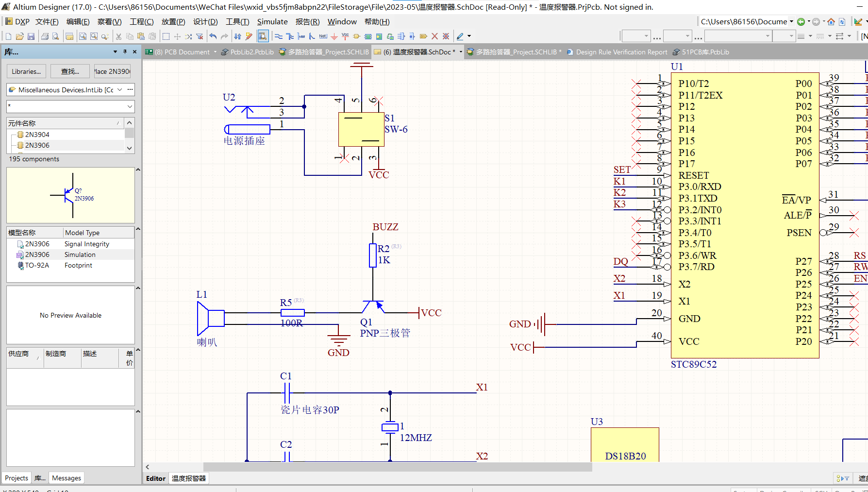Click the Move Selection cross-arrows icon
This screenshot has height=492, width=868.
[177, 36]
